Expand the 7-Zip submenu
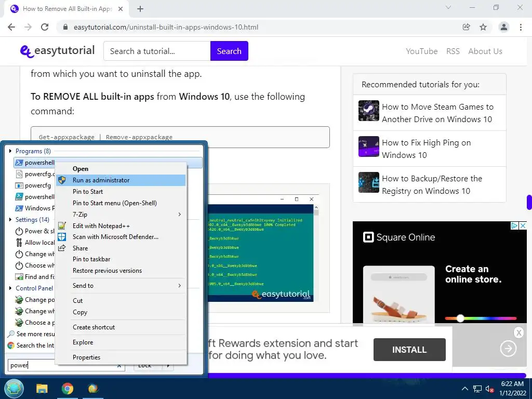Viewport: 532px width, 399px height. [121, 215]
